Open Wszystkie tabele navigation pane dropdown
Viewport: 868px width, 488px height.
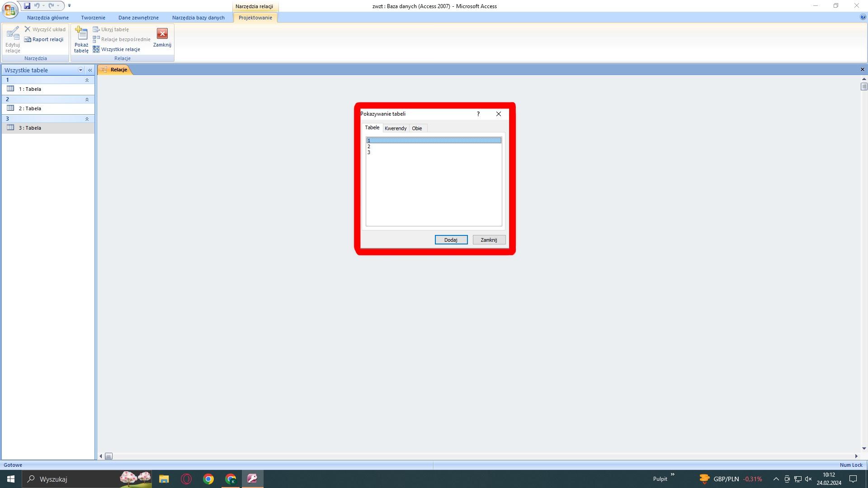[80, 70]
